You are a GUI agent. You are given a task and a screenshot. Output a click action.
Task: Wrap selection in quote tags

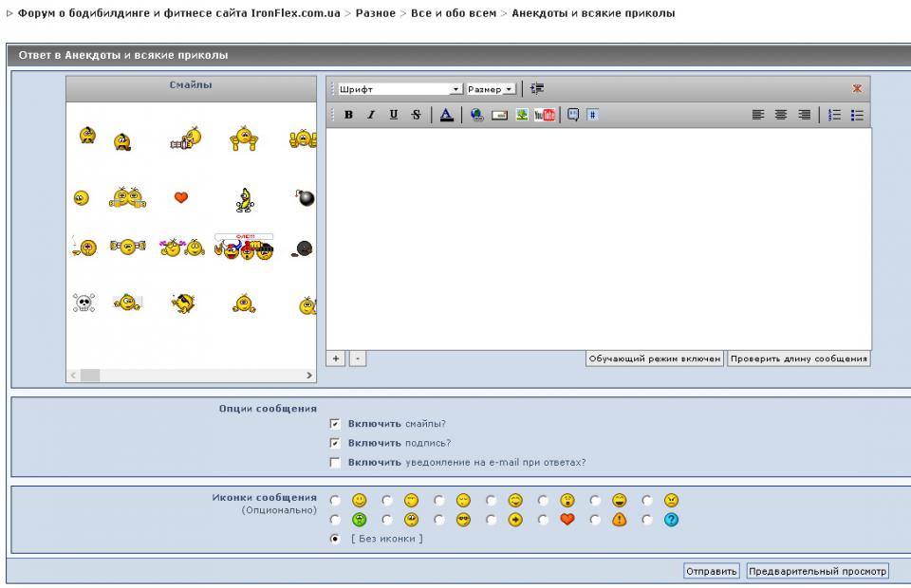click(573, 115)
